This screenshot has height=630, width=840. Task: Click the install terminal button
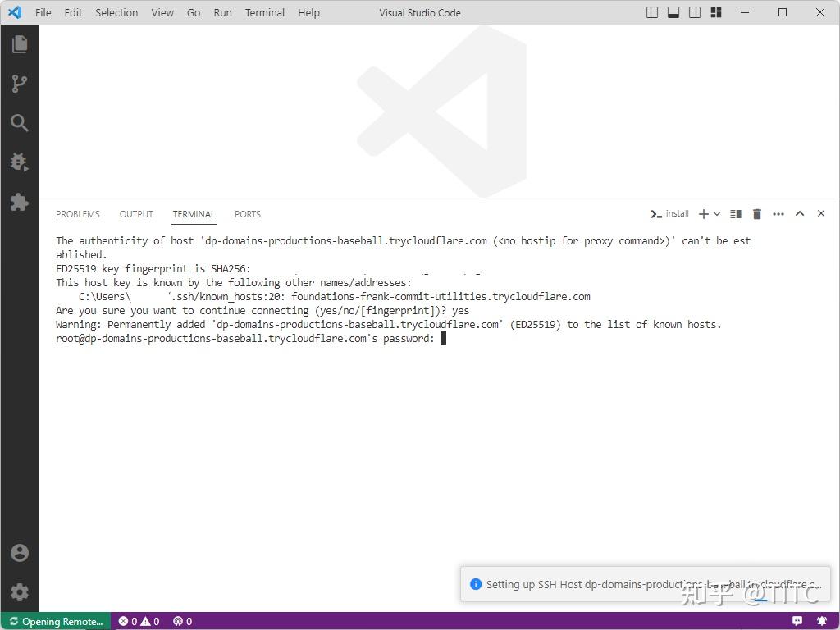tap(669, 213)
